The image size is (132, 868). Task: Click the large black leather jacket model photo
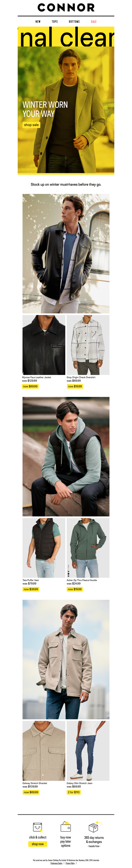coord(66,253)
